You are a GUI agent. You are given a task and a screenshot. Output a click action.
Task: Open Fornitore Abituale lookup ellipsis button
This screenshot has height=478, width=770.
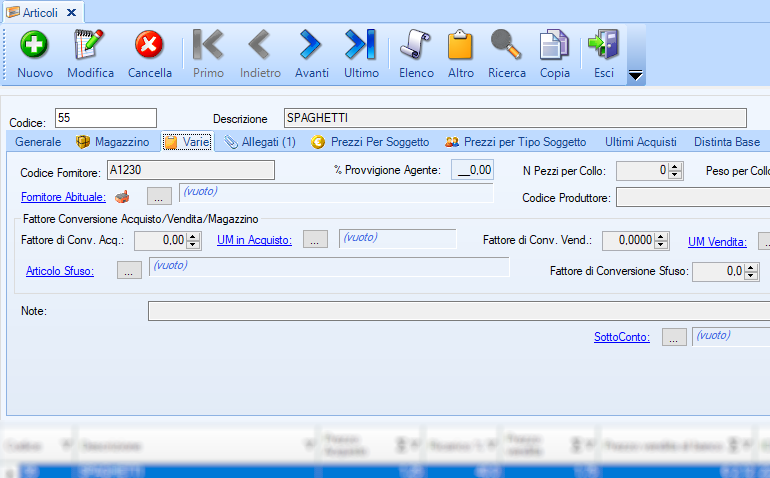(159, 197)
